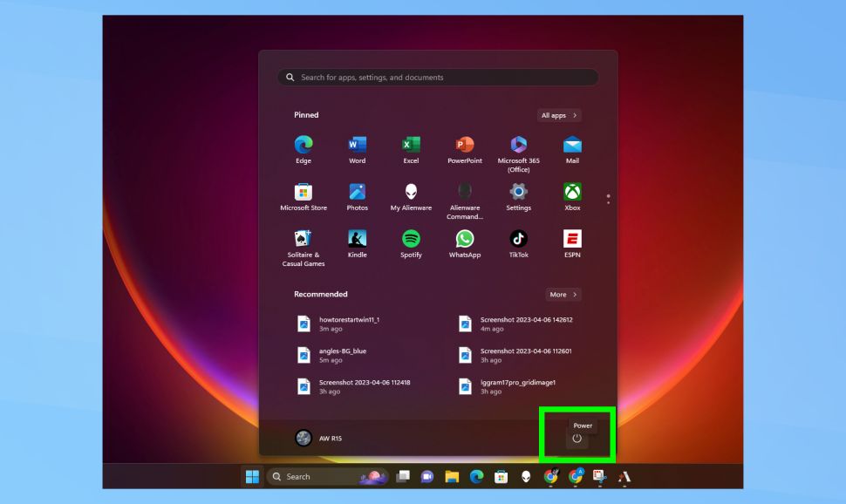The height and width of the screenshot is (504, 846).
Task: Open recommended file lggram17pro_gridimage1
Action: click(x=507, y=386)
